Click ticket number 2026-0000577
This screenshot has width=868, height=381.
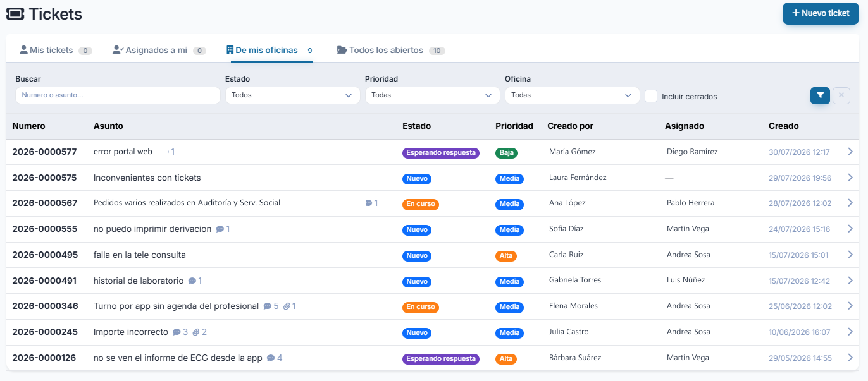[x=44, y=152]
